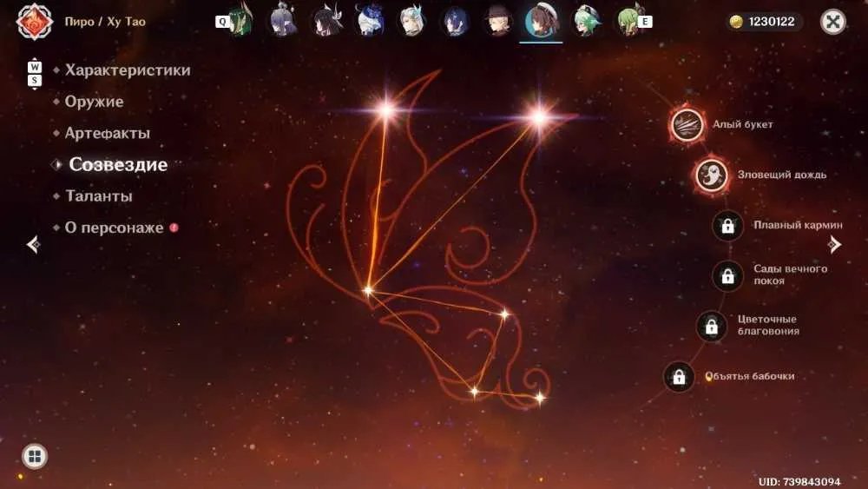Viewport: 868px width, 489px height.
Task: Select the light green-haired avatar beside the E key
Action: pos(628,22)
